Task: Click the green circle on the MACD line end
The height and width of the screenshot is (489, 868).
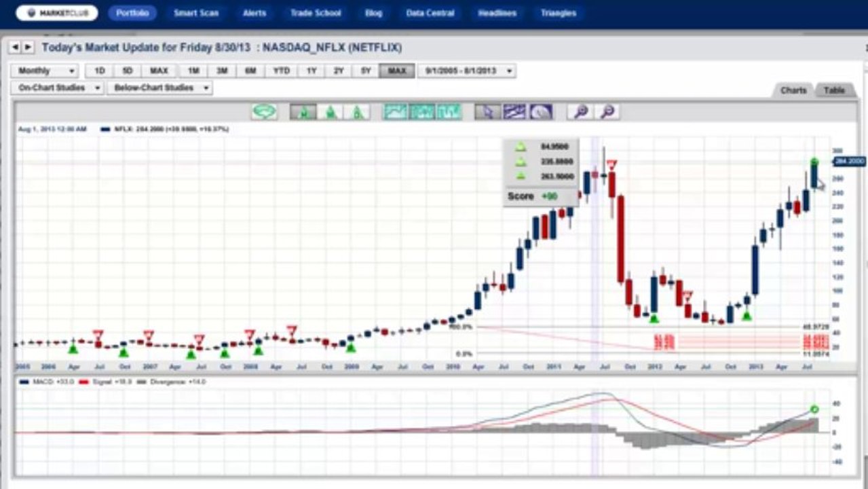Action: click(814, 410)
